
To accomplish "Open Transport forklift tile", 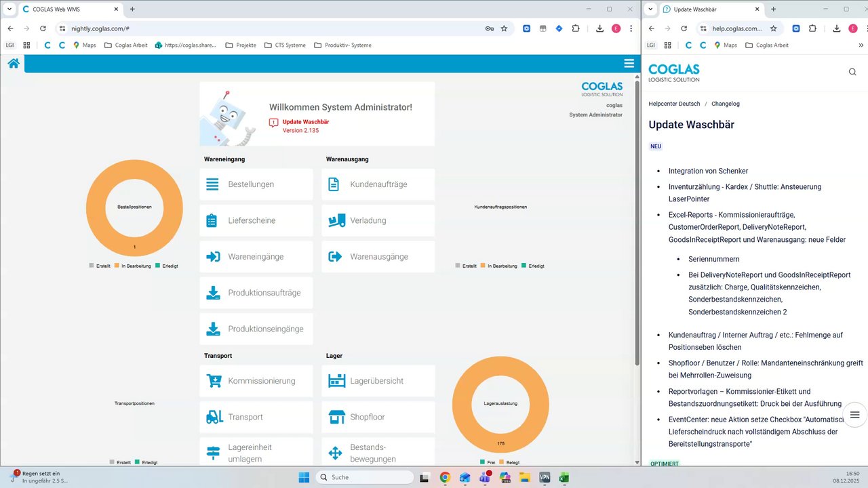I will click(x=256, y=417).
